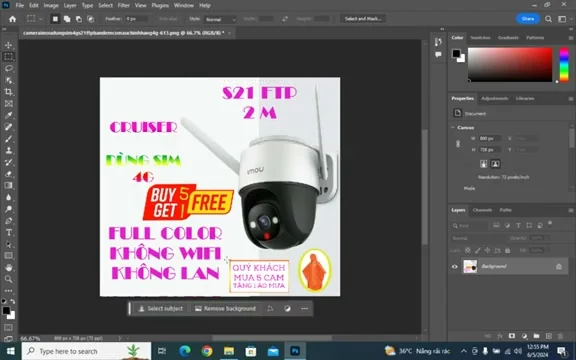Create a new layer icon
The height and width of the screenshot is (360, 576).
coord(548,336)
